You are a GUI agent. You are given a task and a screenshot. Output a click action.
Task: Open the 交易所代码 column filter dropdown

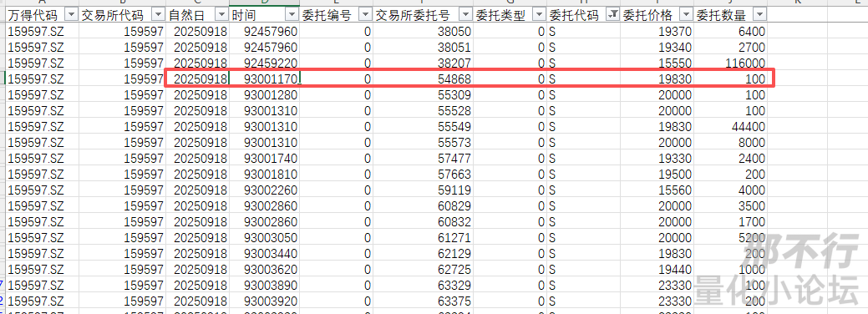(x=158, y=15)
